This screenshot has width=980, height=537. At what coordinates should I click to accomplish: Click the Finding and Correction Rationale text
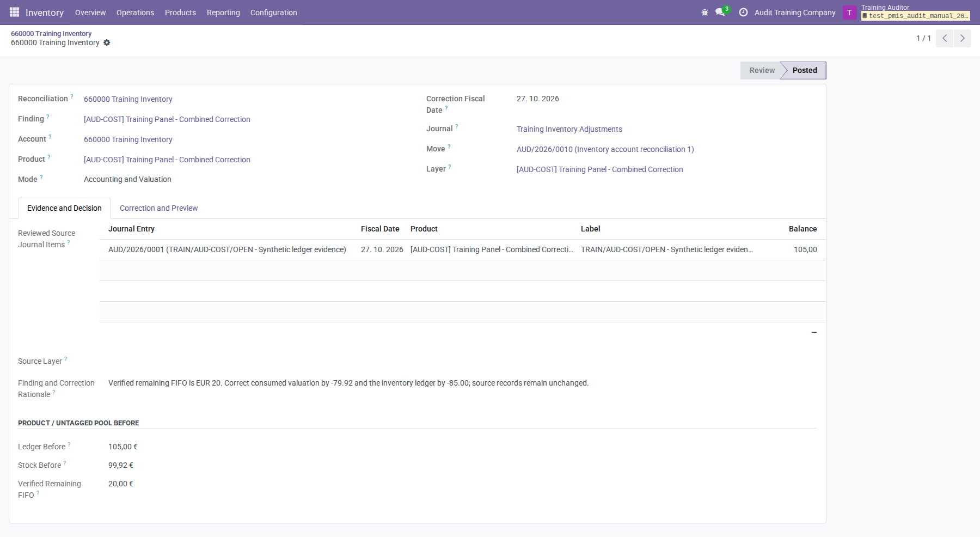click(348, 383)
